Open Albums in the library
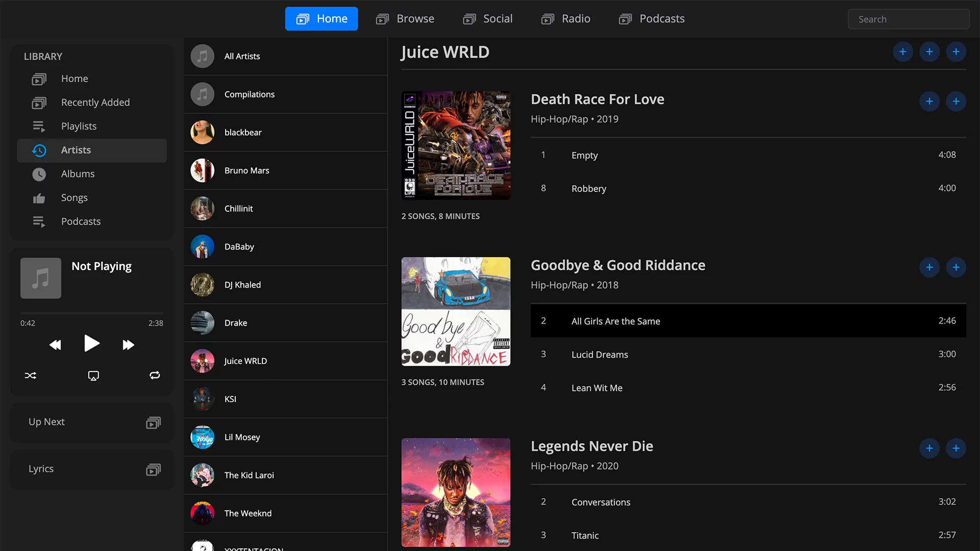 pyautogui.click(x=92, y=174)
